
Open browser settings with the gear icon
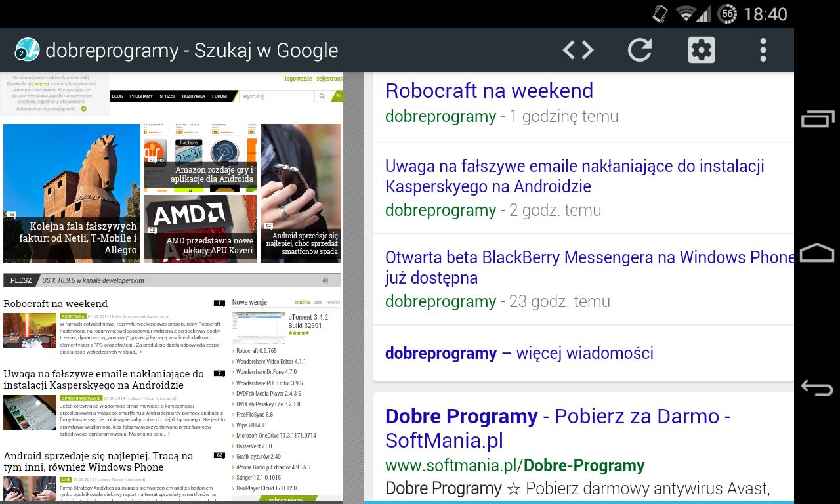pos(701,49)
